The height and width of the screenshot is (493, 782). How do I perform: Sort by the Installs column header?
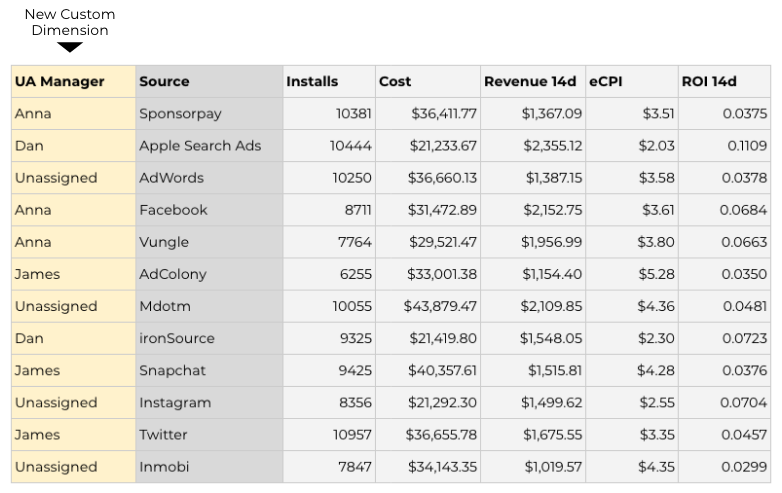(312, 82)
